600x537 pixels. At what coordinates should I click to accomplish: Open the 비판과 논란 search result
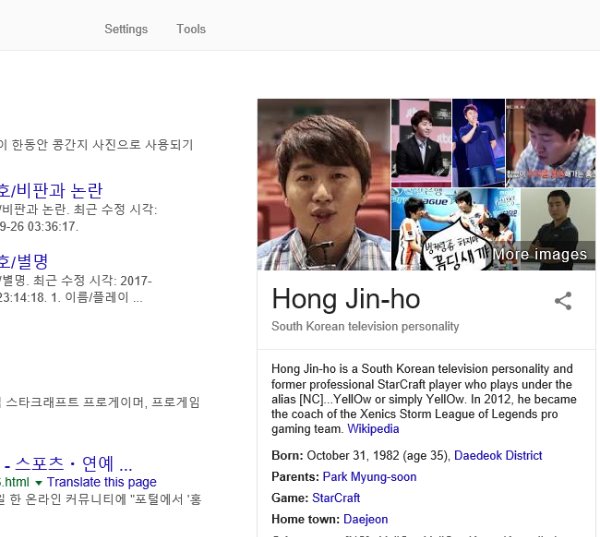click(51, 191)
